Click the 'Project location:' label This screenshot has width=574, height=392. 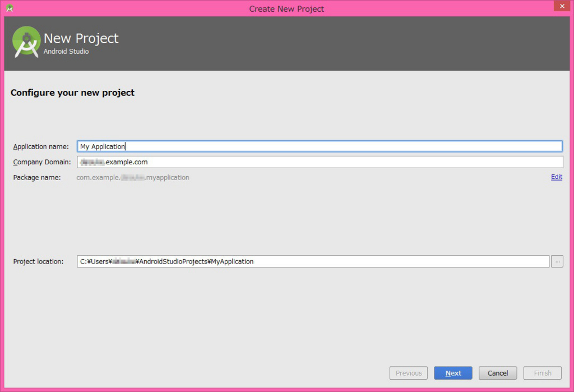tap(38, 261)
